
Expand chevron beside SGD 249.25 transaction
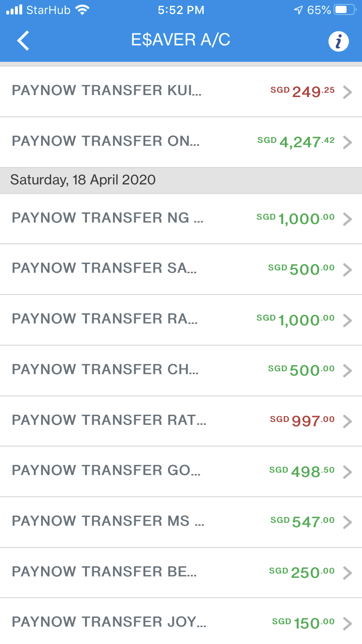(347, 92)
